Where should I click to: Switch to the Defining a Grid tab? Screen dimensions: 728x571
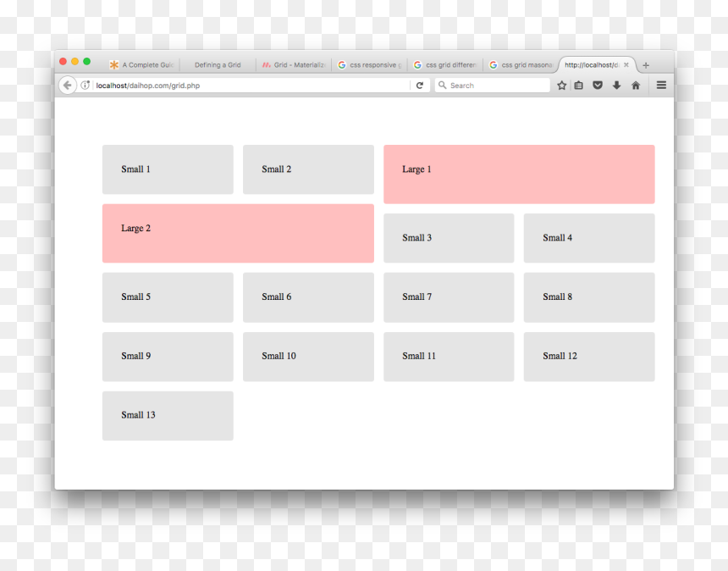click(218, 64)
